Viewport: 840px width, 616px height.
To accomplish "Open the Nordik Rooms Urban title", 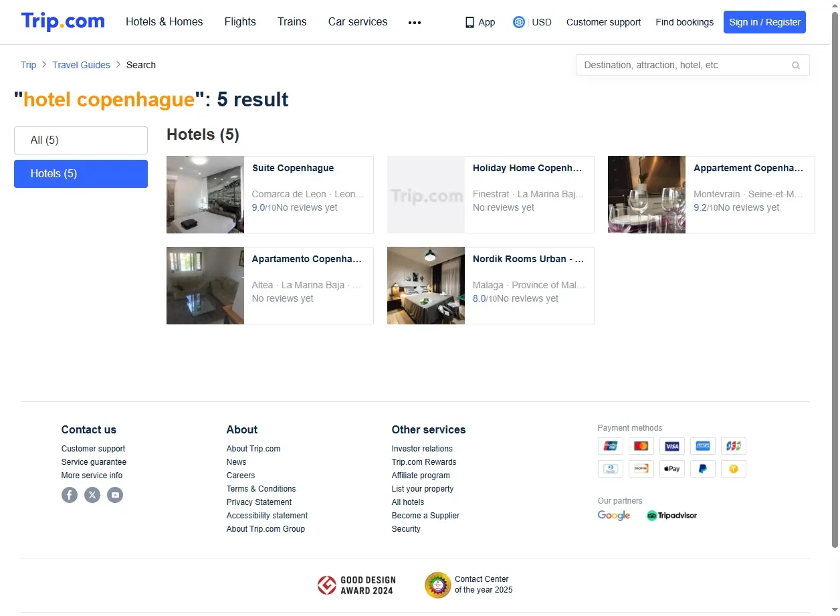I will point(528,259).
